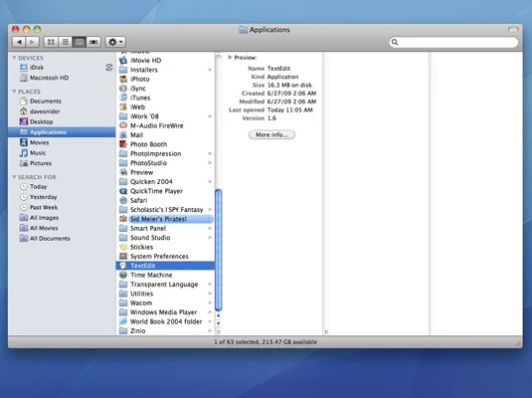
Task: Show files from Yesterday
Action: point(62,197)
